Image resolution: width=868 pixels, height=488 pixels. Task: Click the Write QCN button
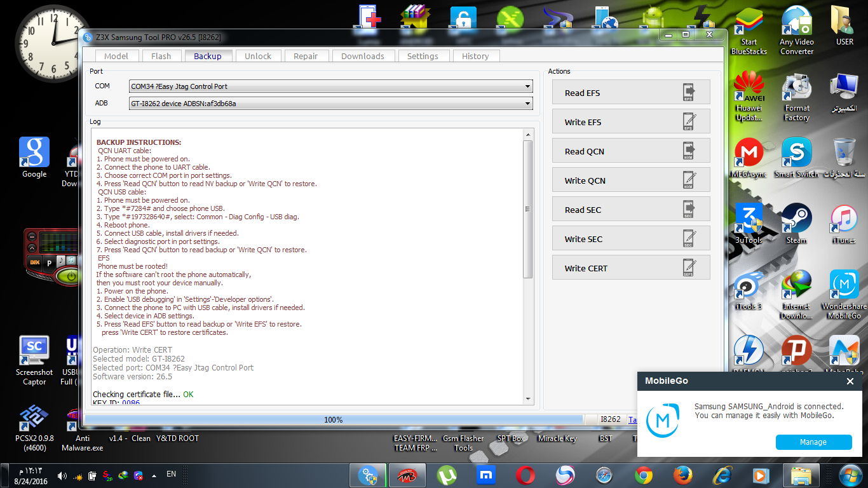(631, 180)
